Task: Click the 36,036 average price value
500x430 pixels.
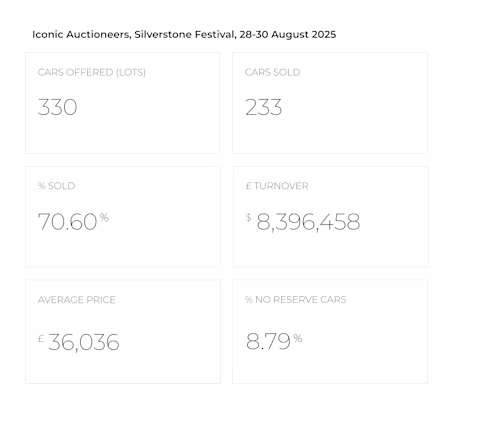Action: click(84, 342)
